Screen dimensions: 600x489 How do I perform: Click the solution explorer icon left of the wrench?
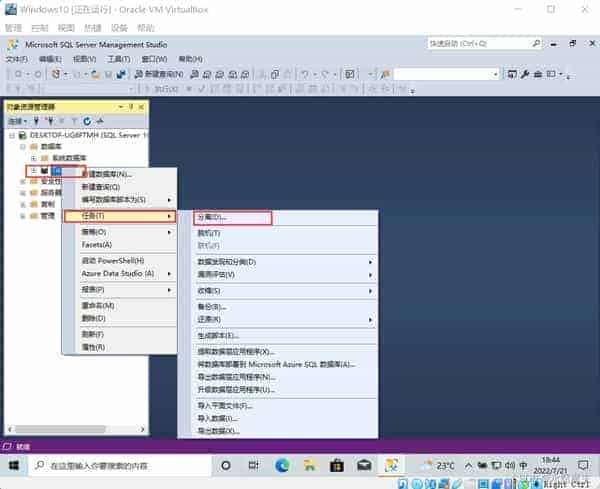512,74
